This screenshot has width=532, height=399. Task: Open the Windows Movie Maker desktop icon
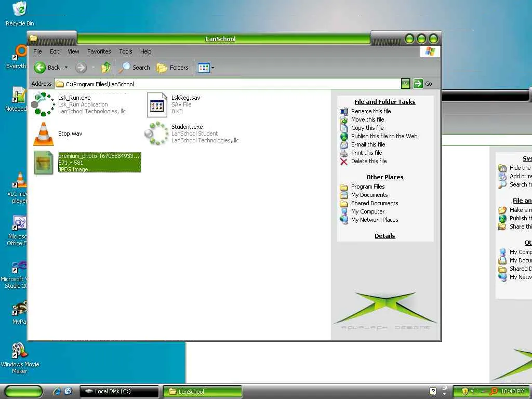click(20, 358)
